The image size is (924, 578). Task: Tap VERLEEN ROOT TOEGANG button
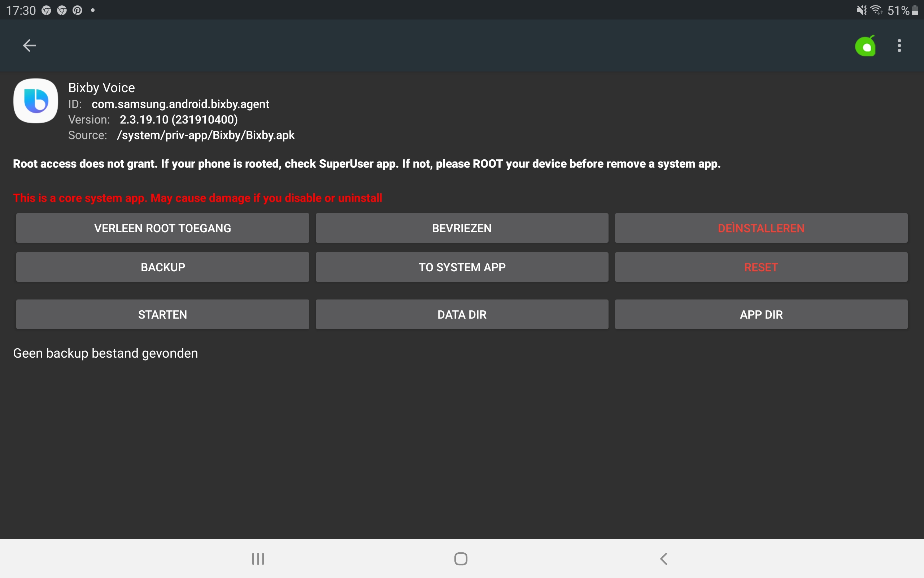pos(163,228)
